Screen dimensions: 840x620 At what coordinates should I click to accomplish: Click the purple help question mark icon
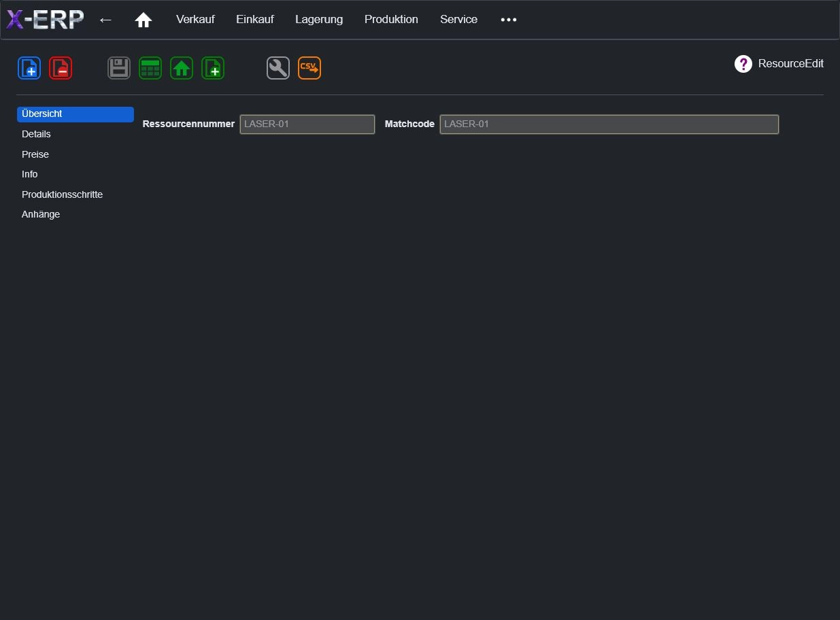[743, 64]
